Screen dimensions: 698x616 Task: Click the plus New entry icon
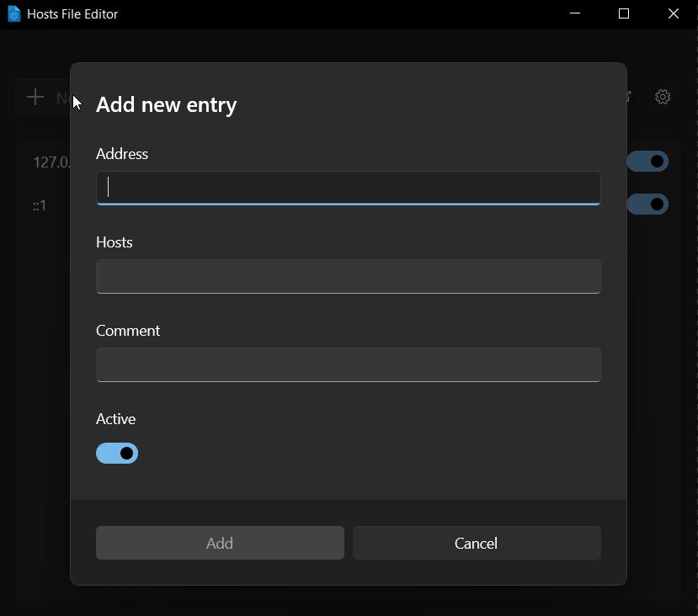(x=35, y=97)
